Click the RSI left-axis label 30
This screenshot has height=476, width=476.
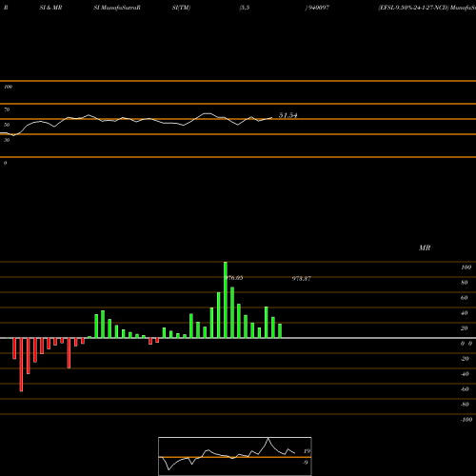point(7,140)
